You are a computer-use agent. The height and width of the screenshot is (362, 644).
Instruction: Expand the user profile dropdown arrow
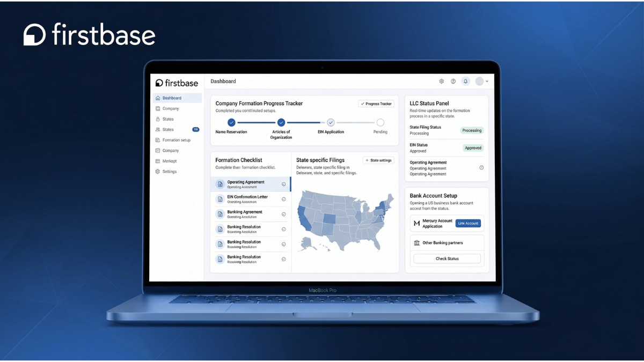[487, 82]
